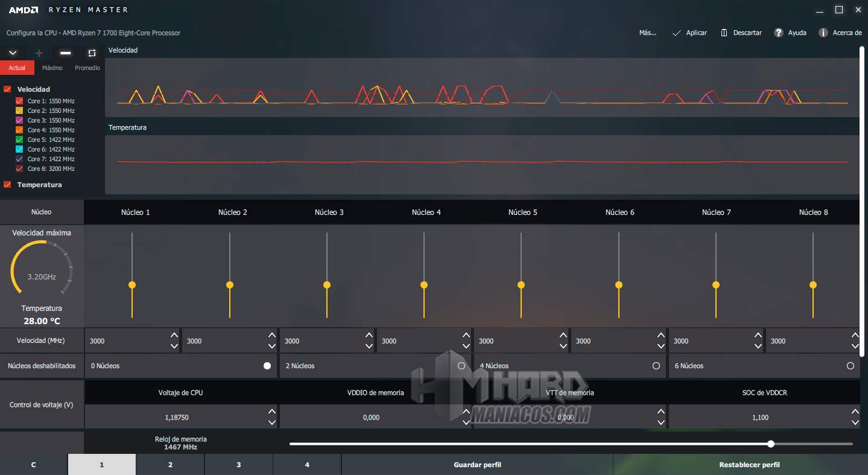Click the Núcleo 7 slider handle
The image size is (868, 475).
(716, 285)
